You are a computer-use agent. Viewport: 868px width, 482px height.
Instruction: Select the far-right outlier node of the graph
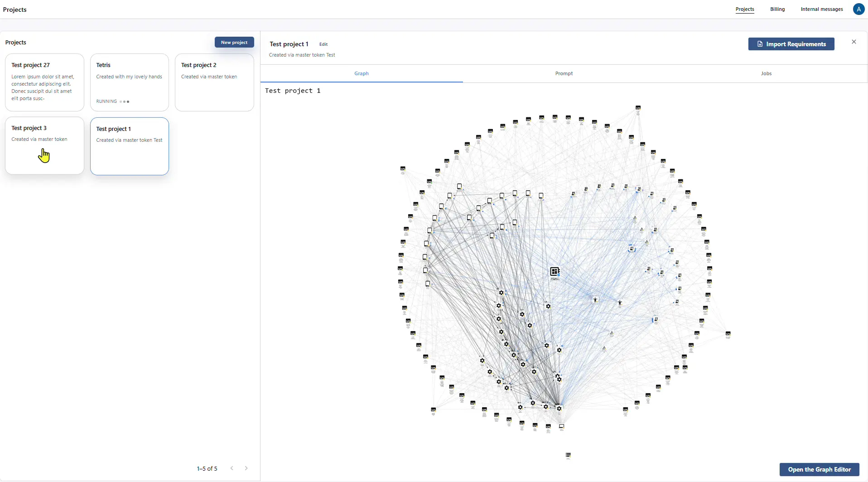point(728,334)
